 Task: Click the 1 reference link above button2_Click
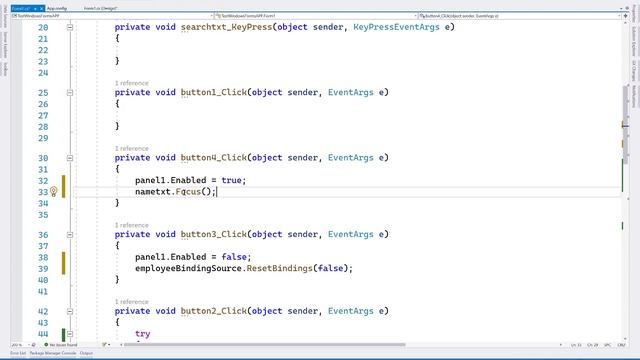pyautogui.click(x=131, y=302)
